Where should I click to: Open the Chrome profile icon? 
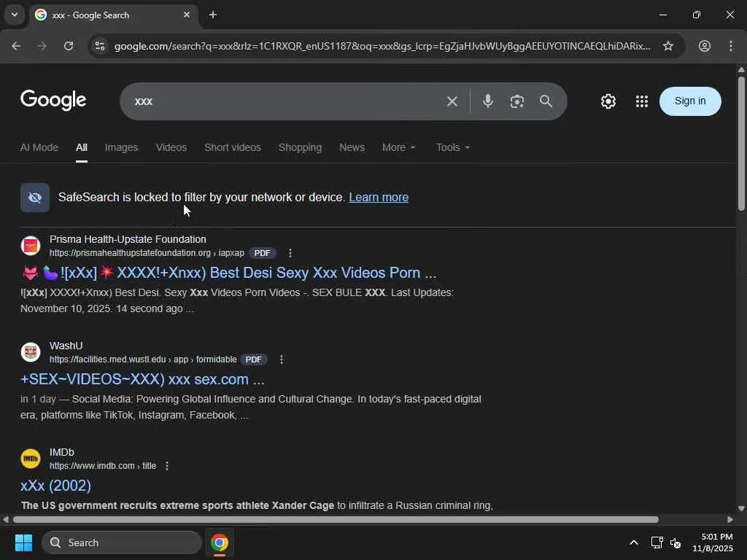point(705,46)
